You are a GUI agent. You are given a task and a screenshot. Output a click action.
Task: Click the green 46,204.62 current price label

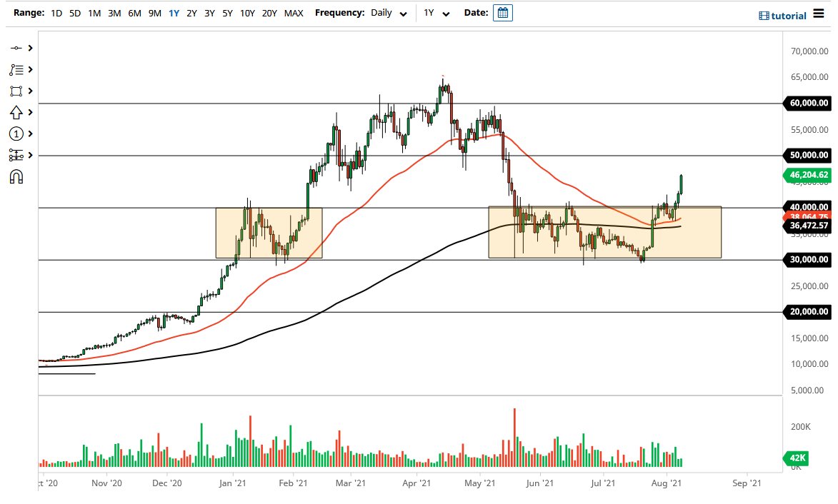[807, 175]
